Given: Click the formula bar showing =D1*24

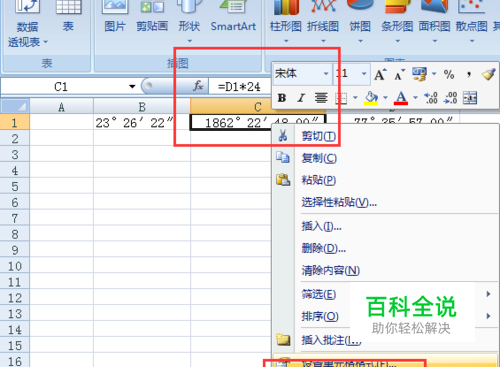Looking at the screenshot, I should coord(239,87).
